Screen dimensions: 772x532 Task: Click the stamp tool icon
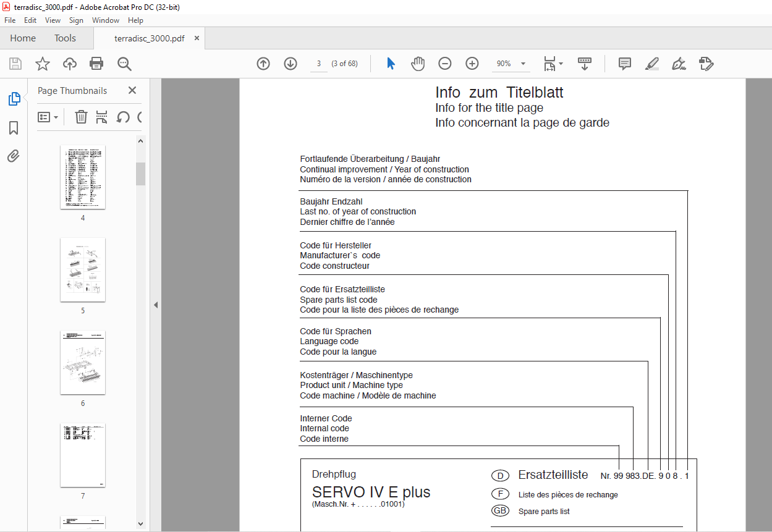pos(706,64)
